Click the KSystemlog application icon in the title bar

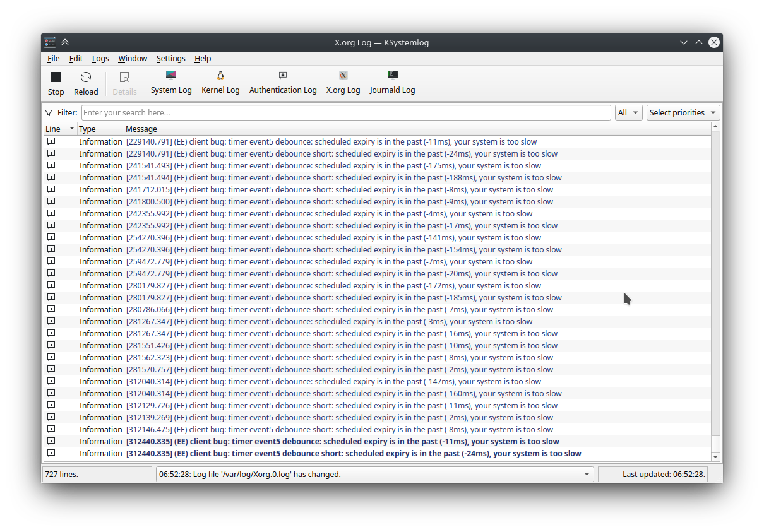click(50, 42)
